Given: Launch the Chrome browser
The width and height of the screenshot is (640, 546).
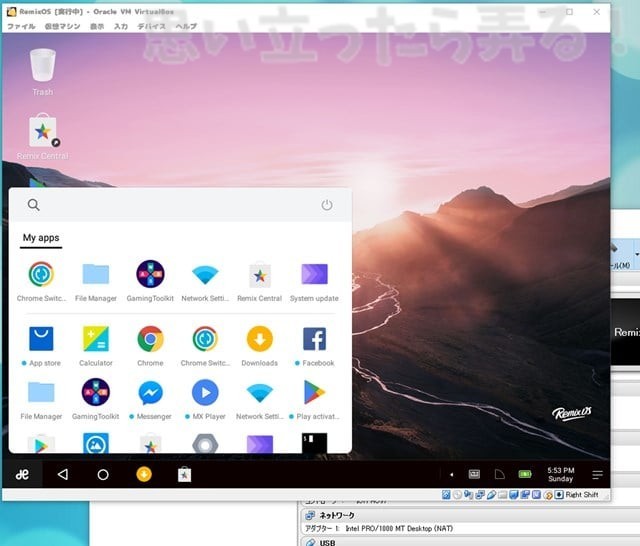Looking at the screenshot, I should coord(150,346).
